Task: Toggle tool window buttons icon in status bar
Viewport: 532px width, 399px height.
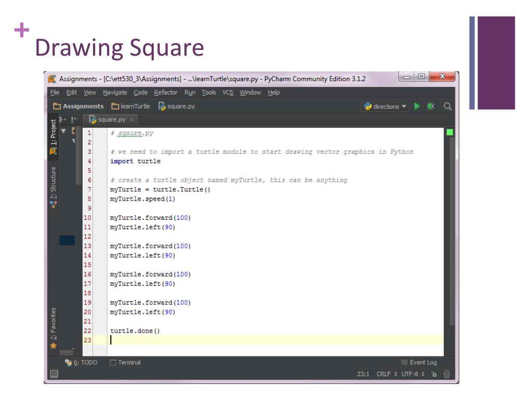Action: (54, 374)
